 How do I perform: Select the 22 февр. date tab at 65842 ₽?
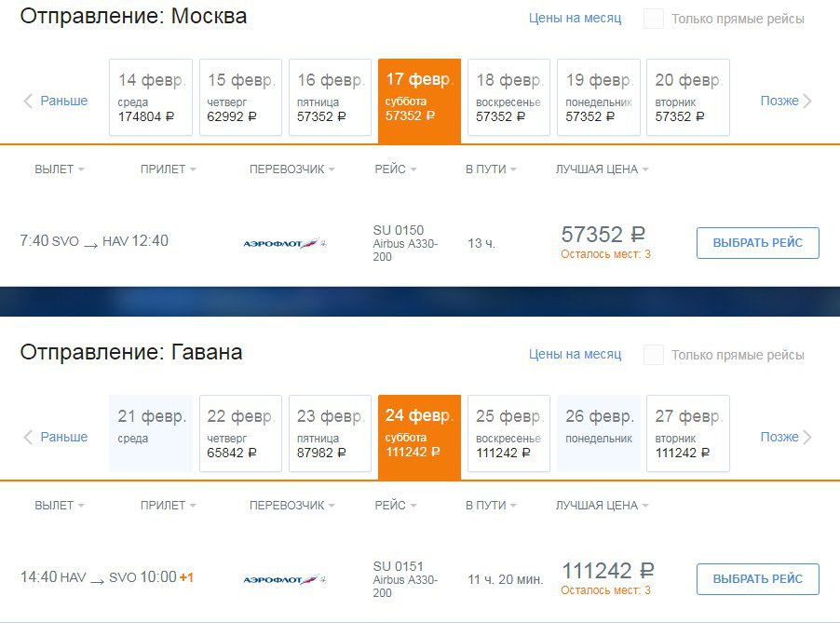coord(240,433)
